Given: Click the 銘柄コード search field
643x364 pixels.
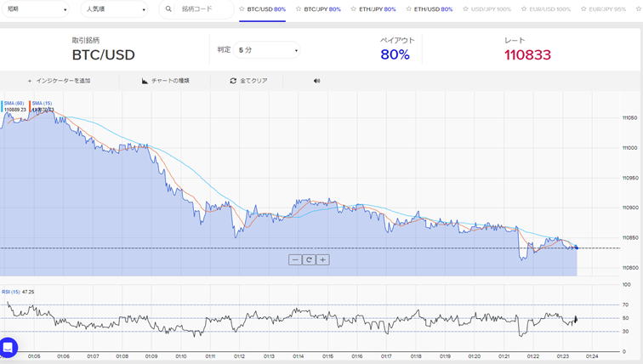Looking at the screenshot, I should click(x=204, y=9).
